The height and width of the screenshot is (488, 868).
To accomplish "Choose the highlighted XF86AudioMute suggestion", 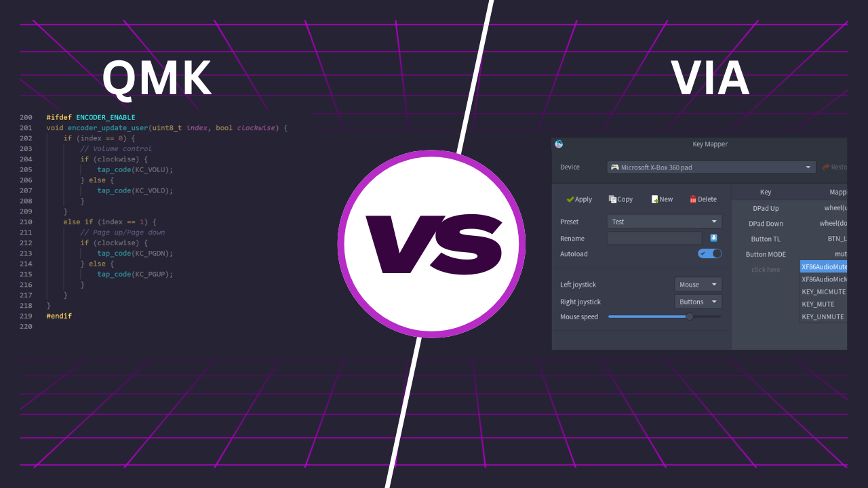I will [823, 266].
